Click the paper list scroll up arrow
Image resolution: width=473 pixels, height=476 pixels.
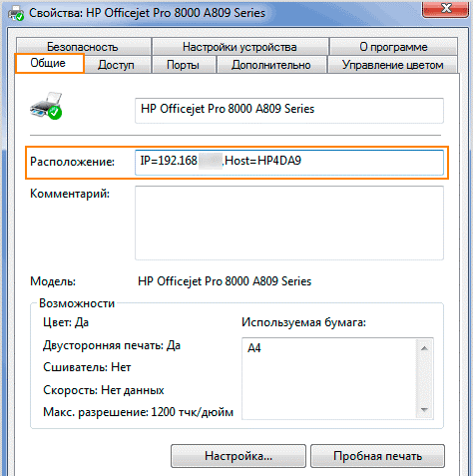point(424,348)
